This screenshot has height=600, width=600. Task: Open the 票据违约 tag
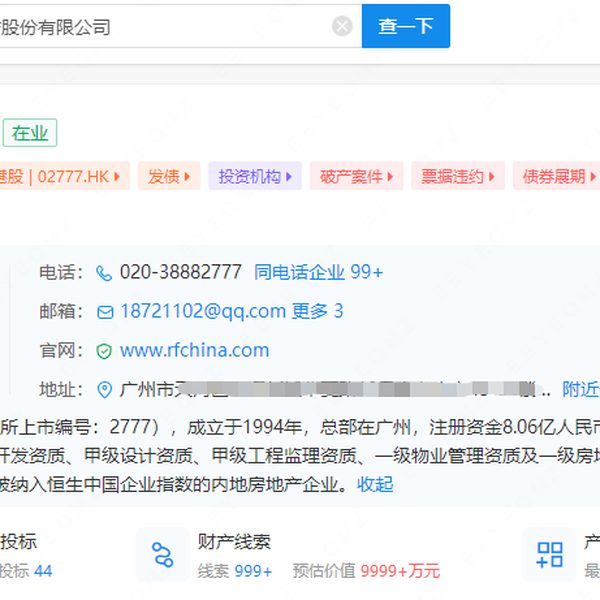click(458, 176)
